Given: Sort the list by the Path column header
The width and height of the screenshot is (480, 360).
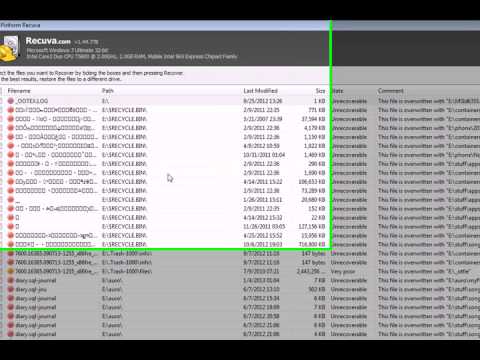Looking at the screenshot, I should click(x=108, y=91).
